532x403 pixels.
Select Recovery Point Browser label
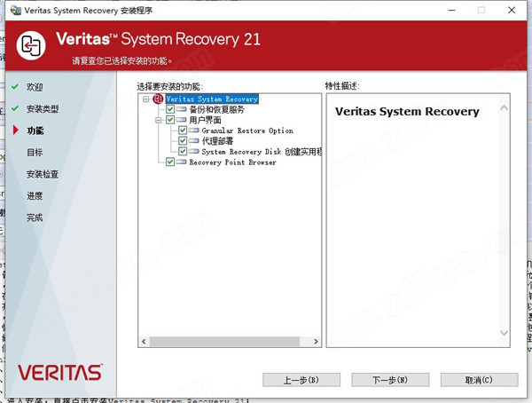(232, 162)
